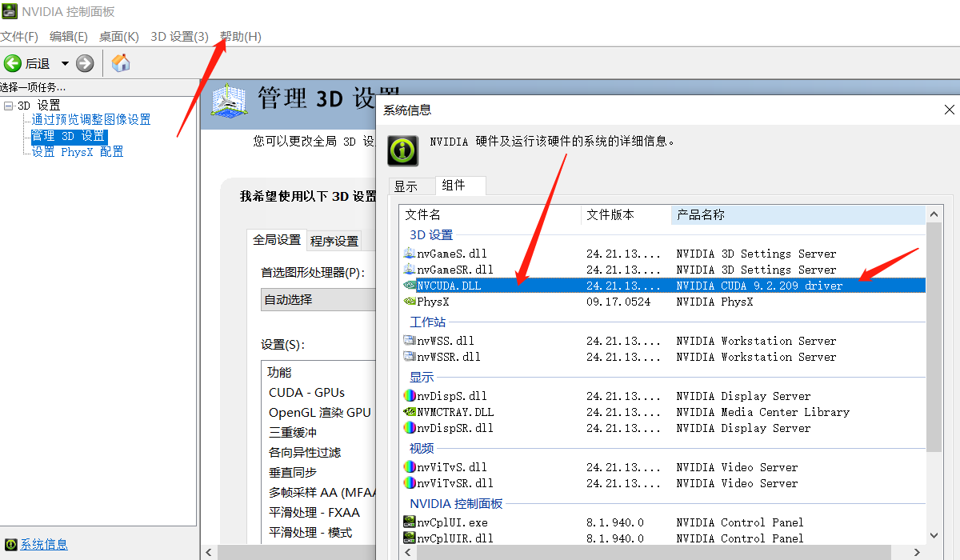Select 垂直同步 in the settings list
This screenshot has height=560, width=960.
[293, 472]
